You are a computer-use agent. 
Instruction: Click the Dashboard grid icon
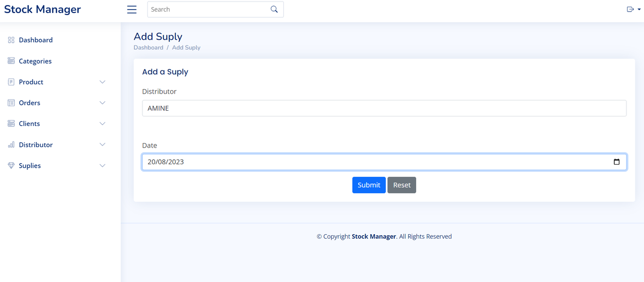coord(11,40)
